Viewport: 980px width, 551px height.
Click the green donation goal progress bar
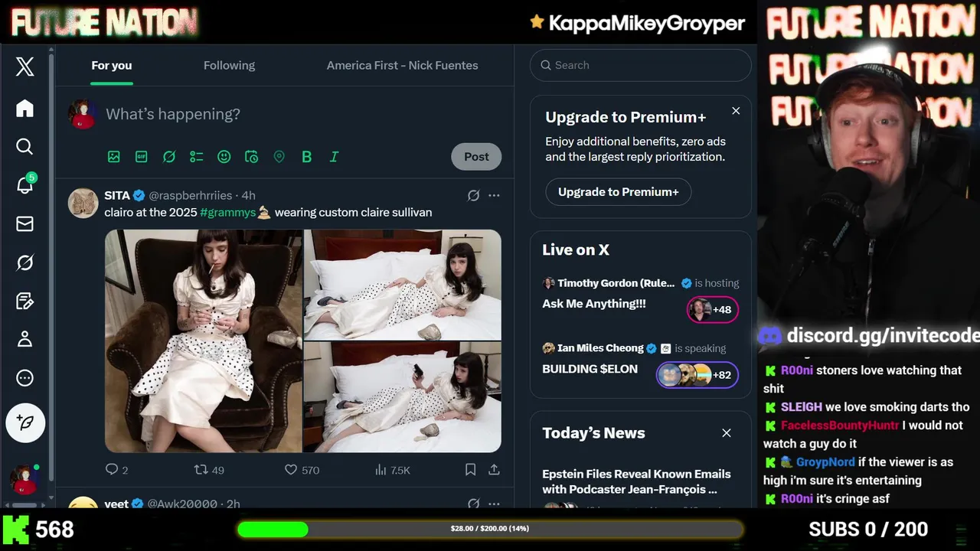[490, 529]
